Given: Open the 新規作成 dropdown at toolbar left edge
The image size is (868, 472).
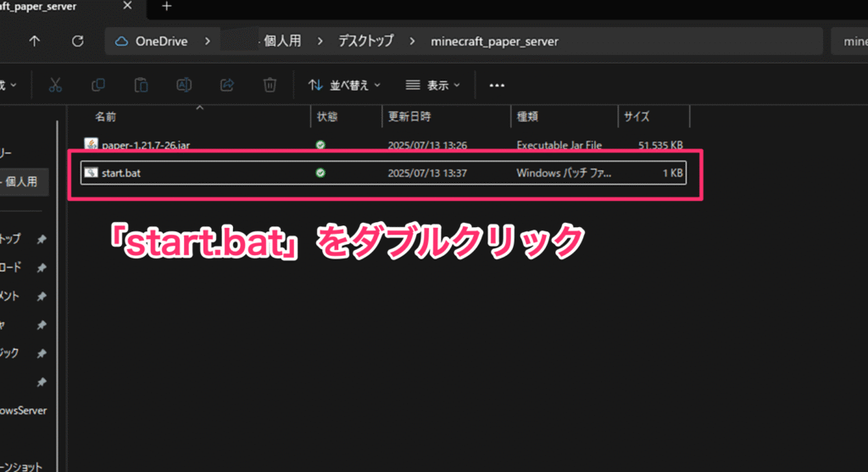Looking at the screenshot, I should 8,86.
